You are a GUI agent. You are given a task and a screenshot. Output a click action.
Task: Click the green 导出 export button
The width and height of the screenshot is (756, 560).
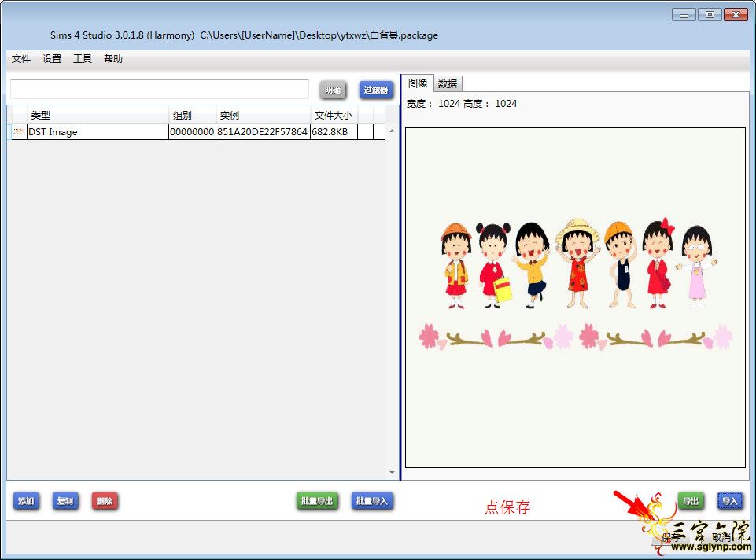click(x=691, y=501)
